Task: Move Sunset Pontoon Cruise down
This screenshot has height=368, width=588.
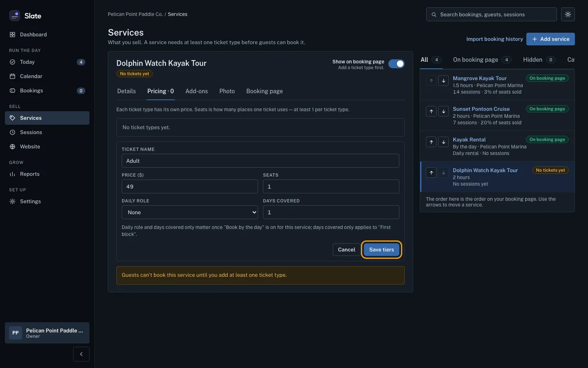Action: (x=443, y=111)
